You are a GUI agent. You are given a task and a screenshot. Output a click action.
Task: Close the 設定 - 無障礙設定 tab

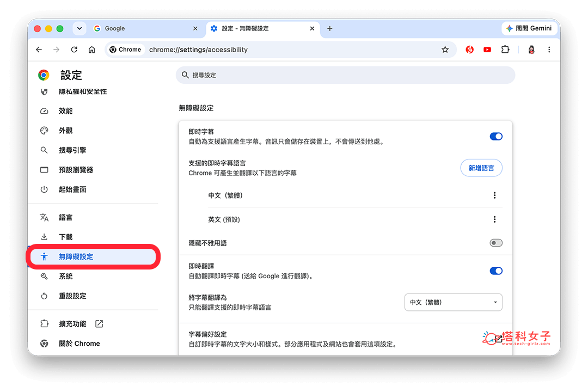312,28
